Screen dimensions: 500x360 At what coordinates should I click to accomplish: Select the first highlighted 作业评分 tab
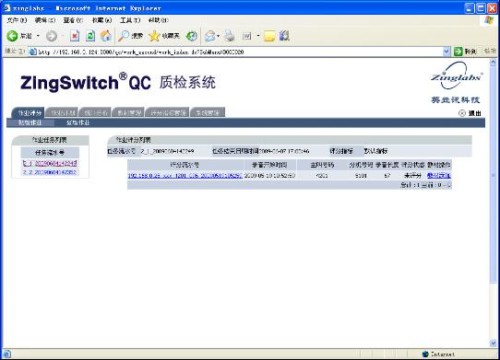click(x=28, y=113)
